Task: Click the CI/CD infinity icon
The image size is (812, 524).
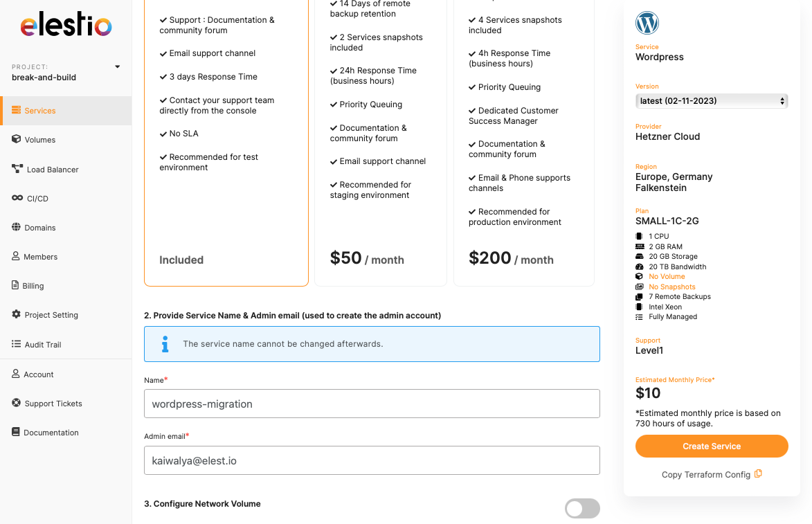Action: click(x=17, y=199)
